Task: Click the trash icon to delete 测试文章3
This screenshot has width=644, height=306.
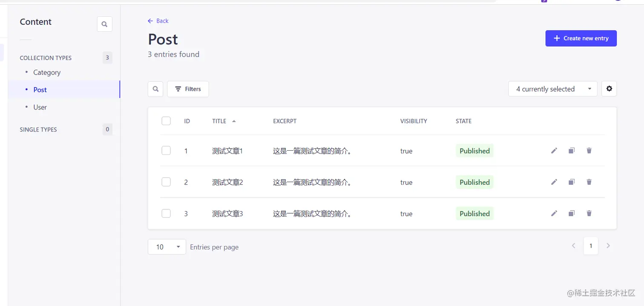Action: [589, 213]
